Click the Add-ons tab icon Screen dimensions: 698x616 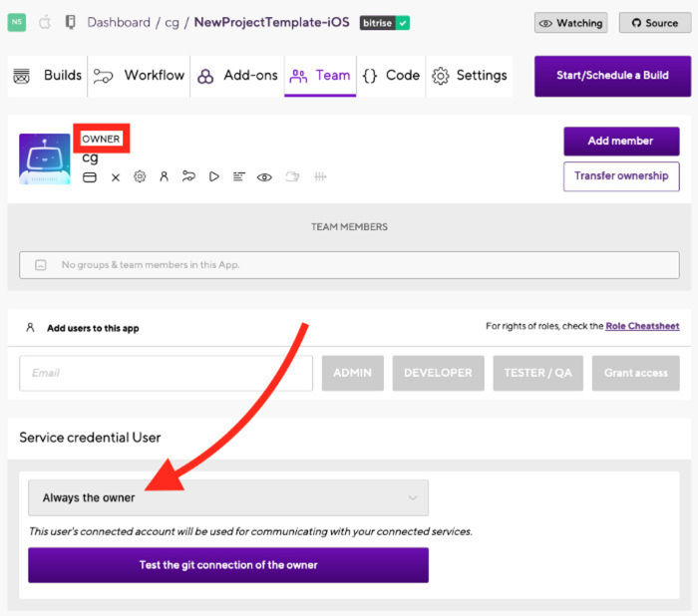coord(205,76)
